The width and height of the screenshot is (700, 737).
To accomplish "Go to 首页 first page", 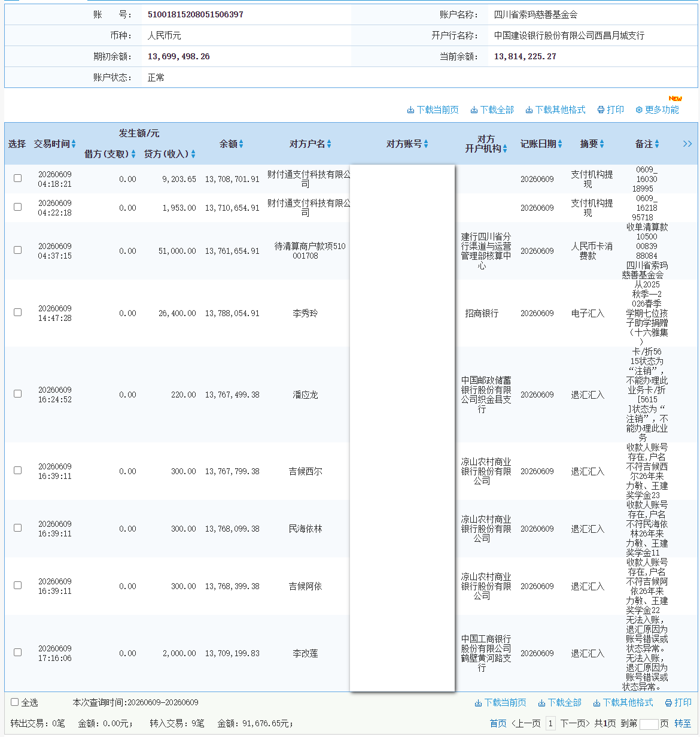I will pos(498,723).
